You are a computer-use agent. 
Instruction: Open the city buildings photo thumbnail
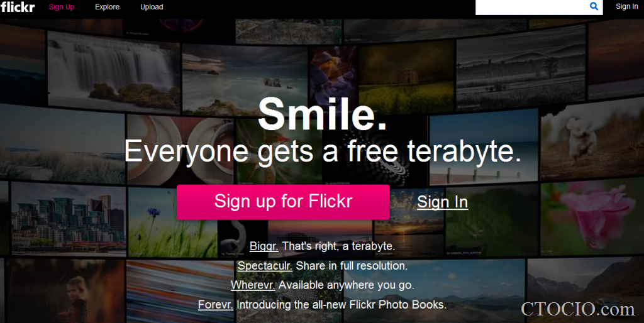(x=69, y=218)
